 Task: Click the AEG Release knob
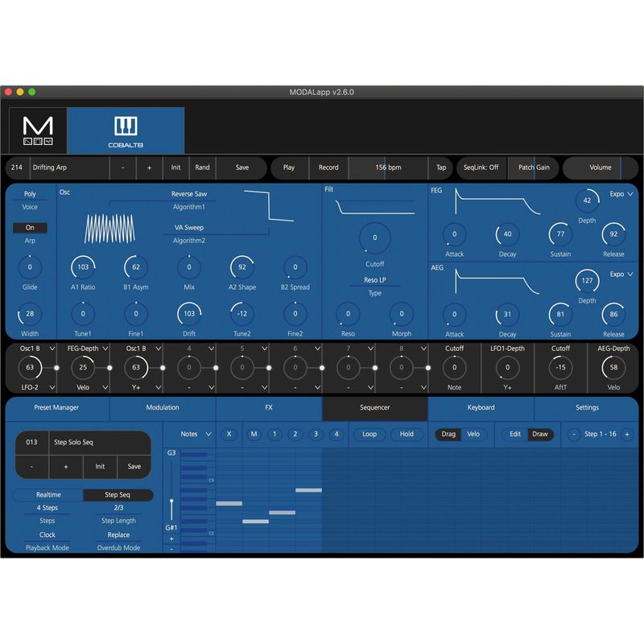point(613,314)
